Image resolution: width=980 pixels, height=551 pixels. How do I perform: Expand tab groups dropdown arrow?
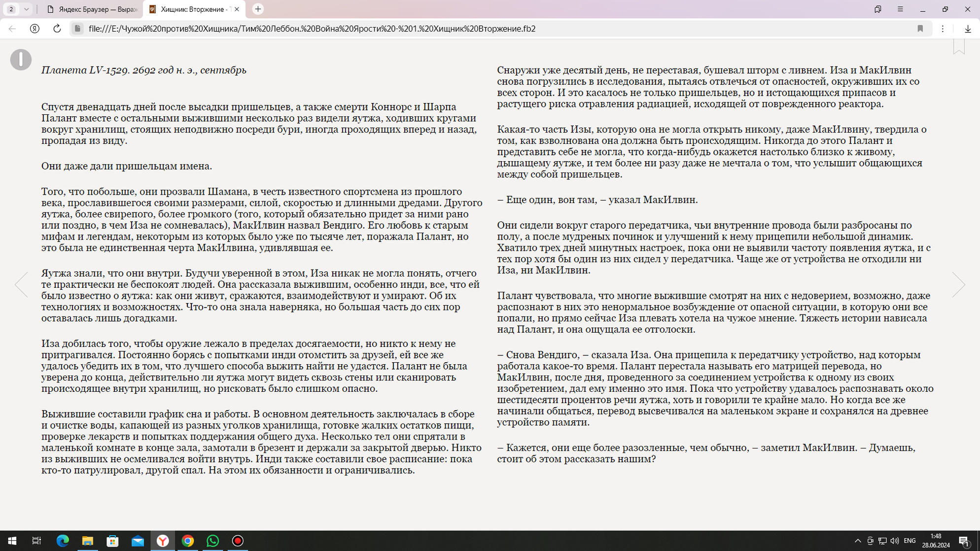[26, 9]
